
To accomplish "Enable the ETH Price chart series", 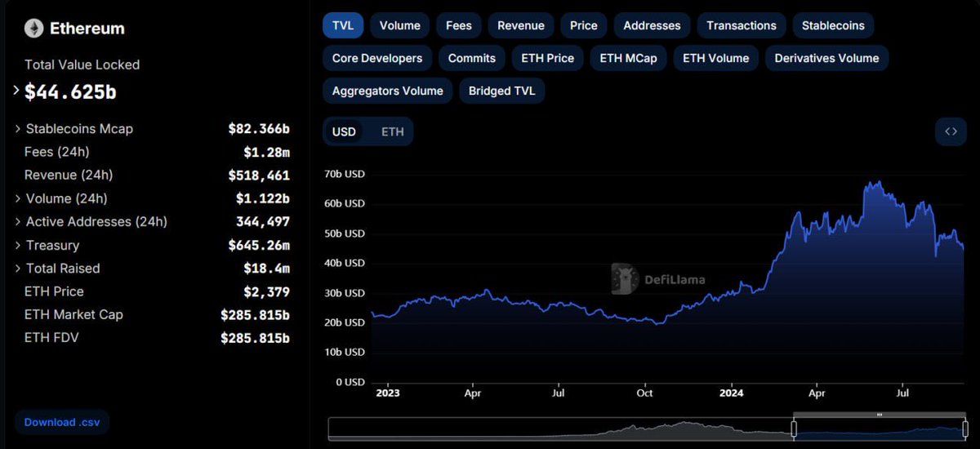I will pos(548,58).
